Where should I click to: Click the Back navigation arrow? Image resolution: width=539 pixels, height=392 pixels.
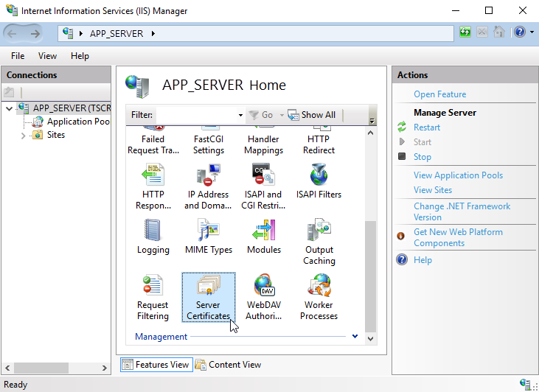point(13,33)
